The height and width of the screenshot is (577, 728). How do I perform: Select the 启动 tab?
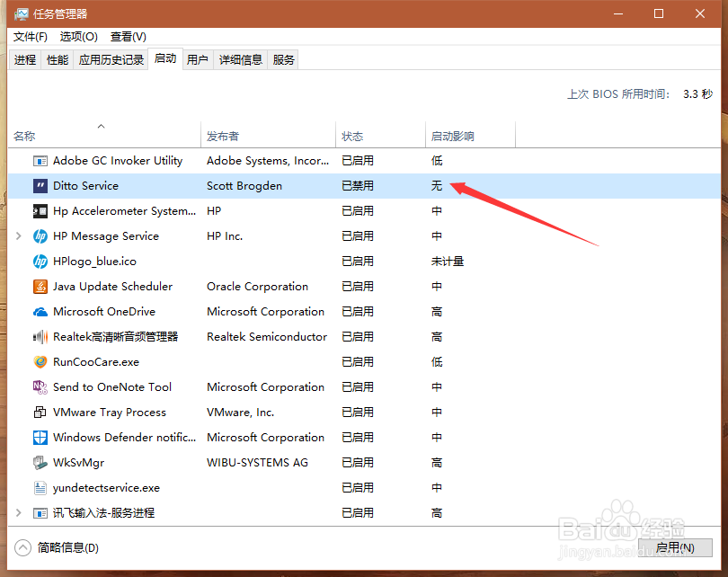point(165,58)
